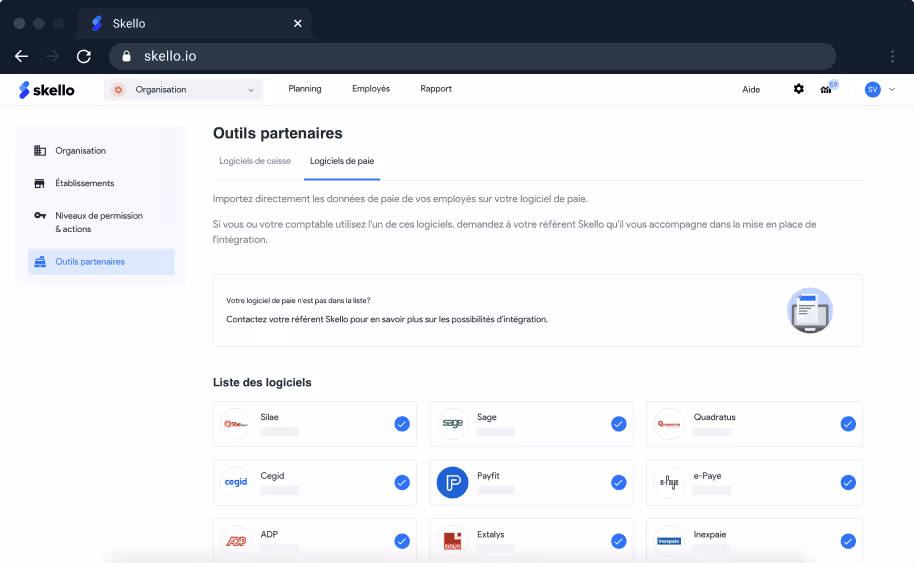
Task: Toggle the Extalys checkmark
Action: (x=618, y=541)
